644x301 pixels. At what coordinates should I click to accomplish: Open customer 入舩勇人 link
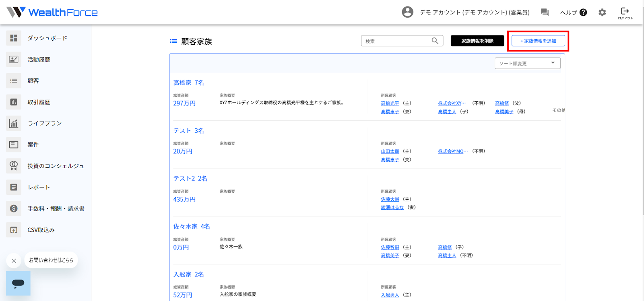(x=390, y=295)
